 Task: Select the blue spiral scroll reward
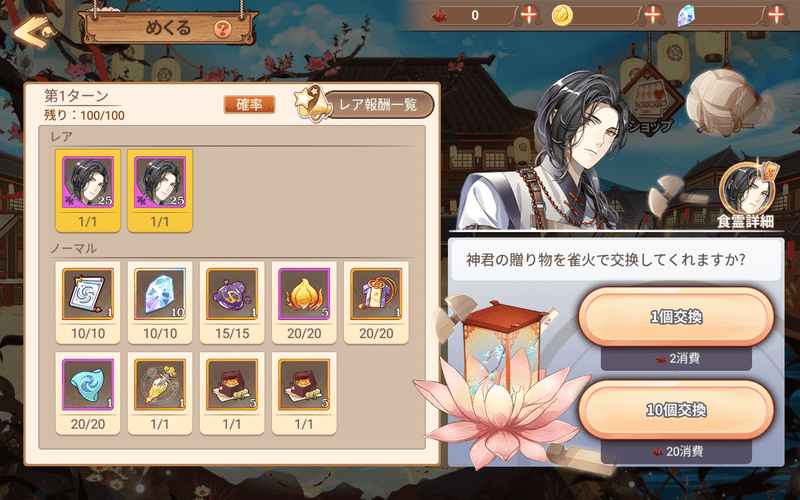point(88,303)
